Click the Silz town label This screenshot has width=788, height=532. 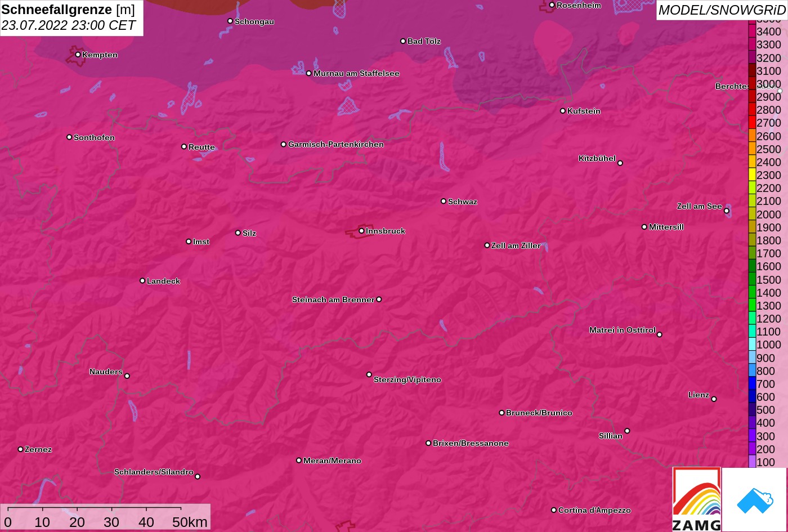(x=249, y=233)
